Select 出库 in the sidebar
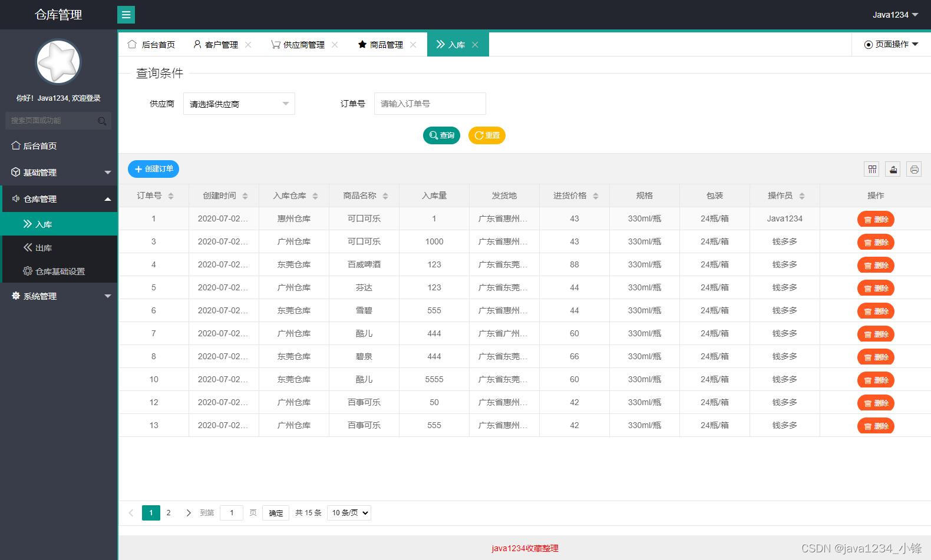This screenshot has width=931, height=560. point(59,248)
